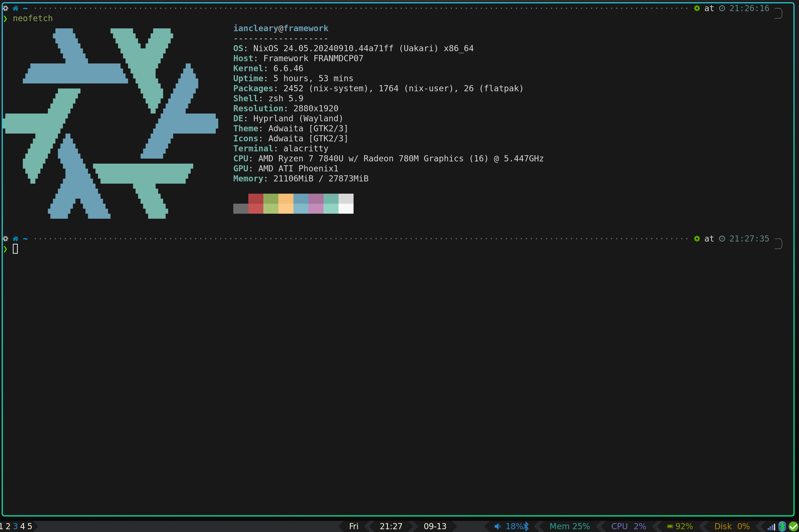Click the Resolution 2880x1920 line
Viewport: 799px width, 532px height.
click(x=286, y=109)
